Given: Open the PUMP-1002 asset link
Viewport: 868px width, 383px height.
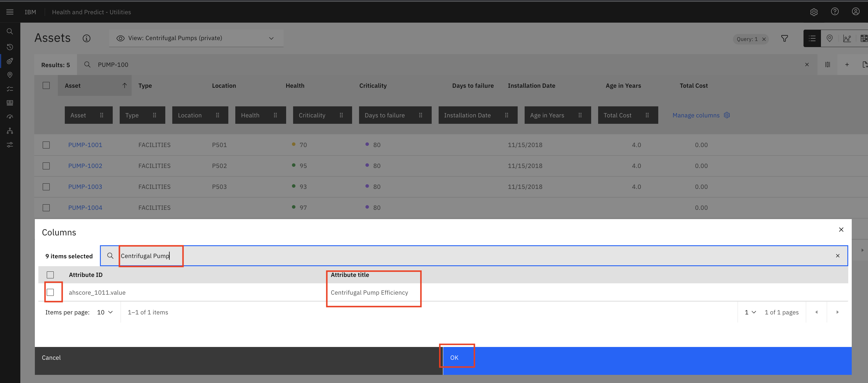Looking at the screenshot, I should click(x=85, y=166).
